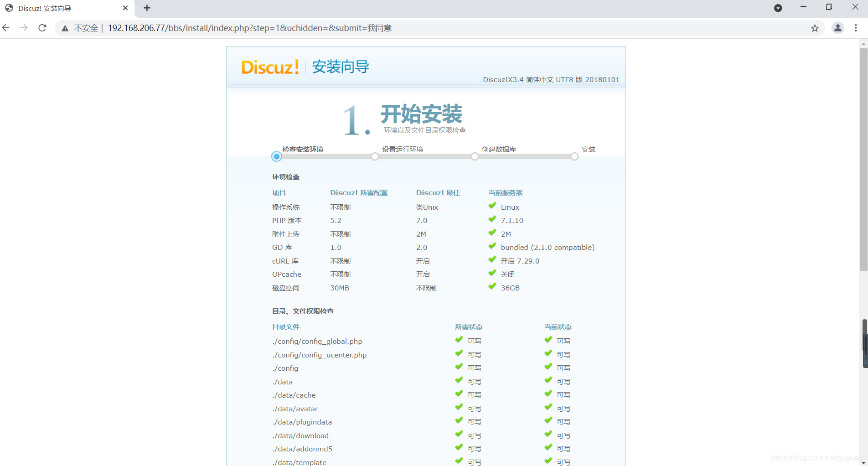
Task: Click the Discuz! 所需配置 column header
Action: click(359, 193)
